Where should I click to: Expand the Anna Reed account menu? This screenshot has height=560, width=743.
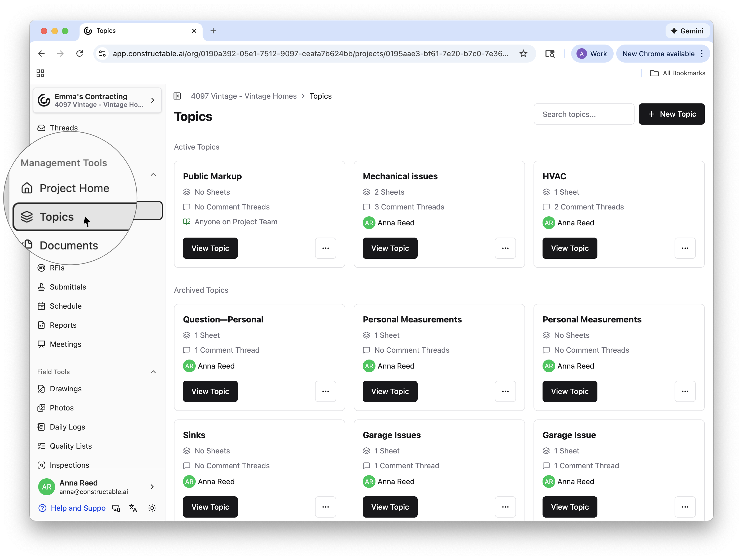pos(97,487)
